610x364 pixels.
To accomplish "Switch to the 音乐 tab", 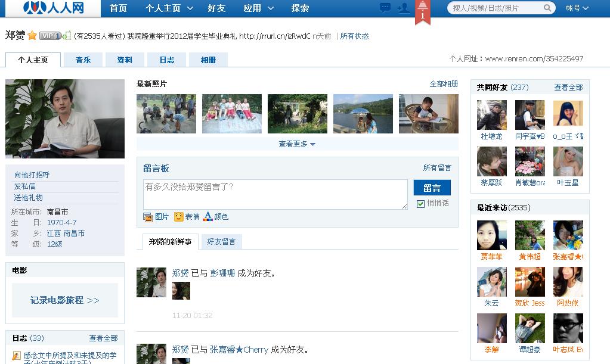I will pyautogui.click(x=83, y=60).
